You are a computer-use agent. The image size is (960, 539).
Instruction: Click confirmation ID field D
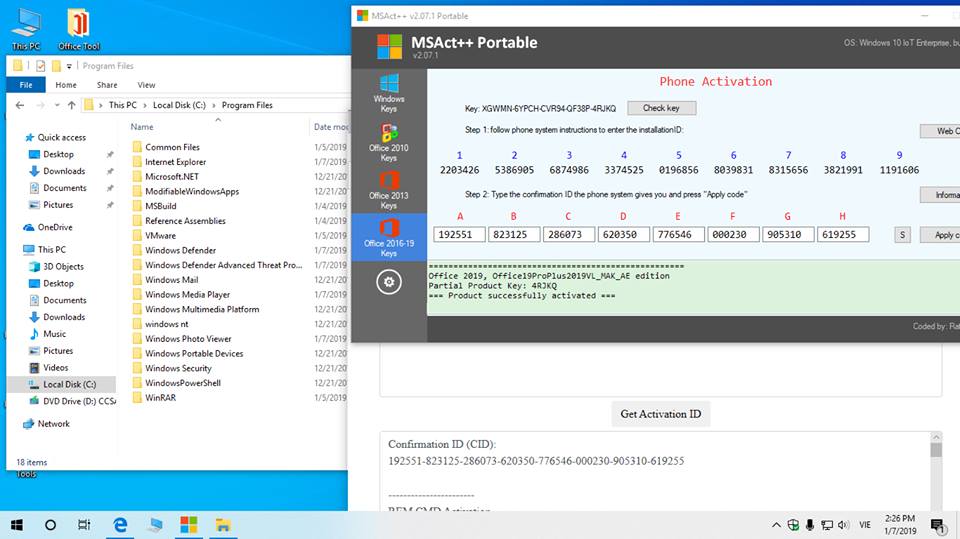(623, 235)
